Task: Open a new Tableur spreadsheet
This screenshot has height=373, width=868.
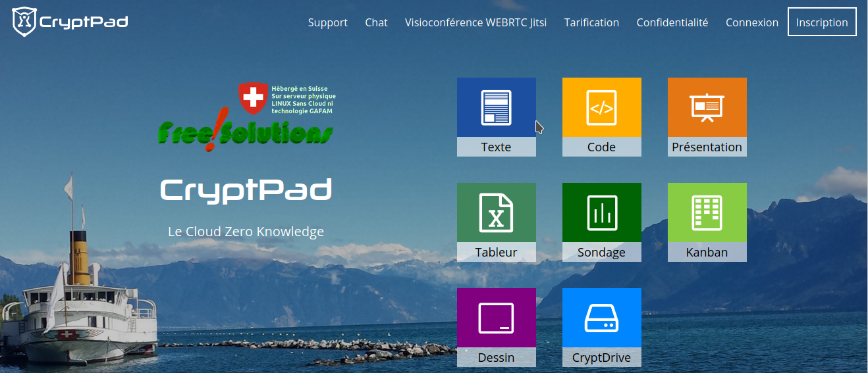Action: click(x=496, y=222)
